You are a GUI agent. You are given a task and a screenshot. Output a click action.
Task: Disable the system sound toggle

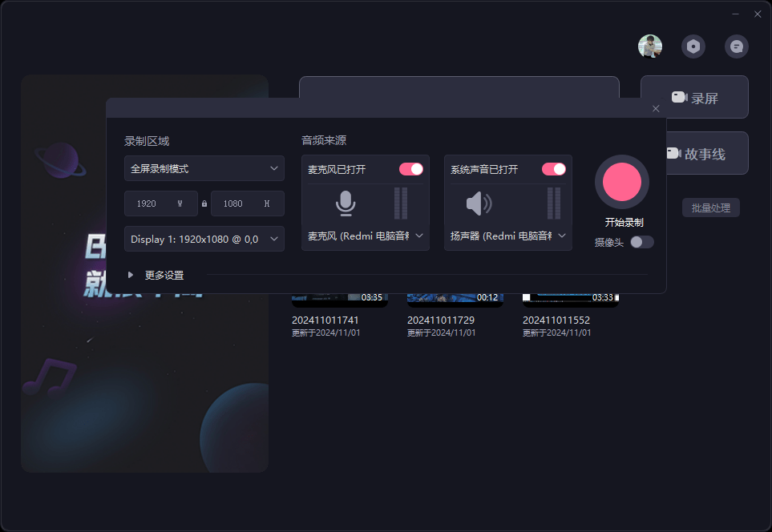(553, 169)
